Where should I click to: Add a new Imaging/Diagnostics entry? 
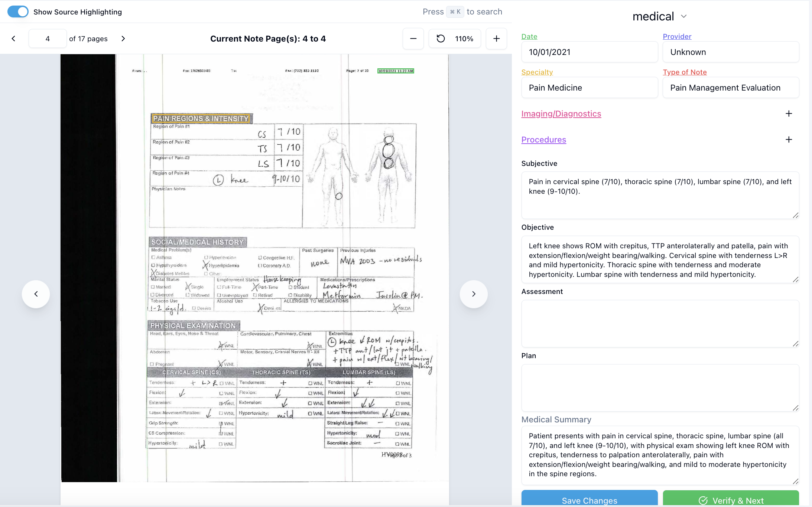[789, 114]
